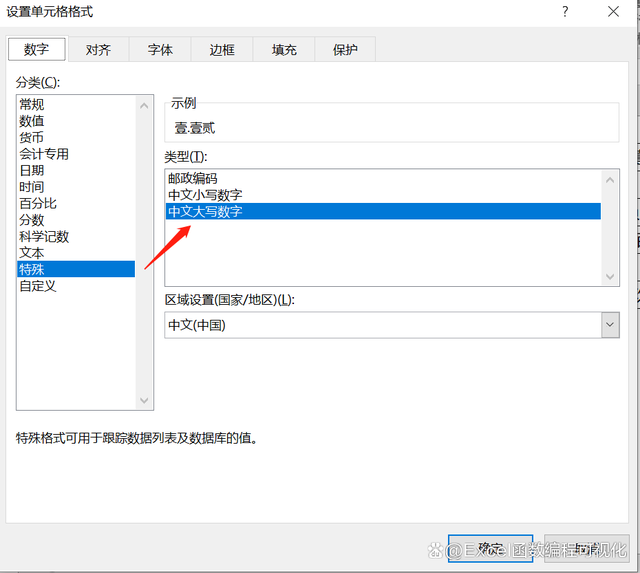This screenshot has height=573, width=640.
Task: Select 邮政编码 type
Action: point(383,178)
